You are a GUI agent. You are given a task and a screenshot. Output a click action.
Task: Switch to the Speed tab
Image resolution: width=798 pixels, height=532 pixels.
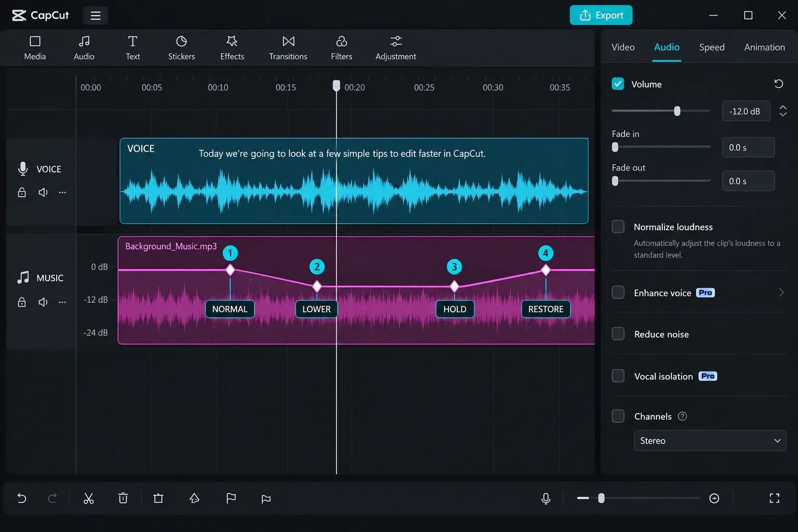tap(711, 47)
